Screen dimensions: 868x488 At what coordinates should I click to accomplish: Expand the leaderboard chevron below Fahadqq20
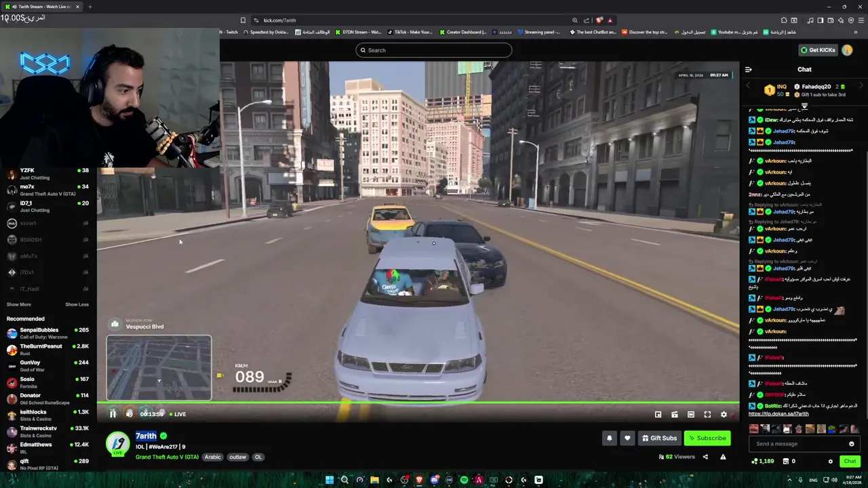(x=804, y=106)
